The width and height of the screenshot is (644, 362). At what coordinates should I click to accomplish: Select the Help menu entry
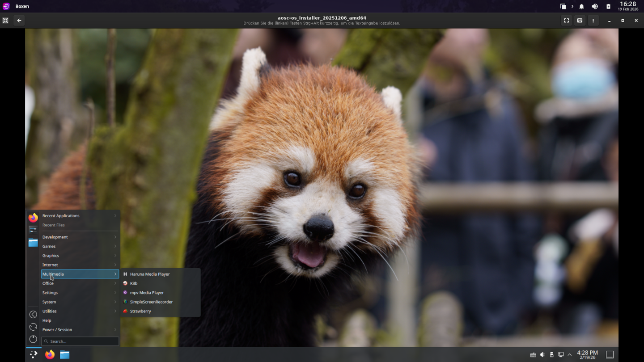(x=47, y=320)
